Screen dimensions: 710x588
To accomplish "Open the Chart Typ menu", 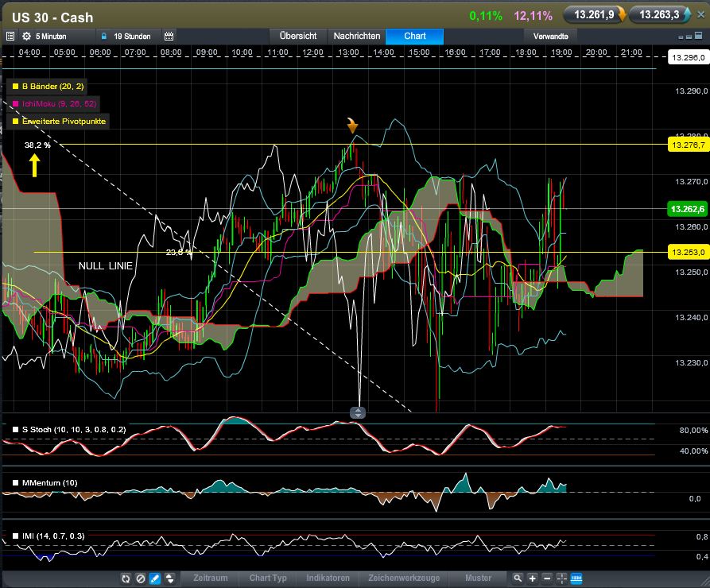I will [268, 578].
